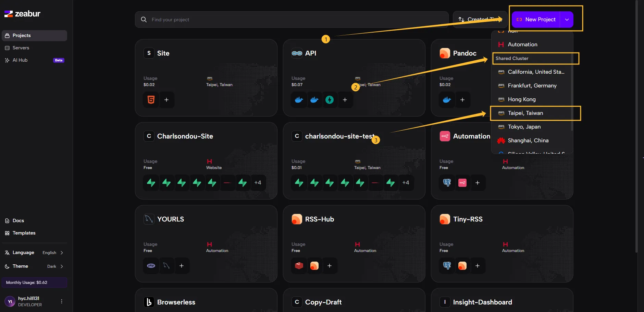Open the Language selector
This screenshot has height=312, width=644.
click(34, 253)
